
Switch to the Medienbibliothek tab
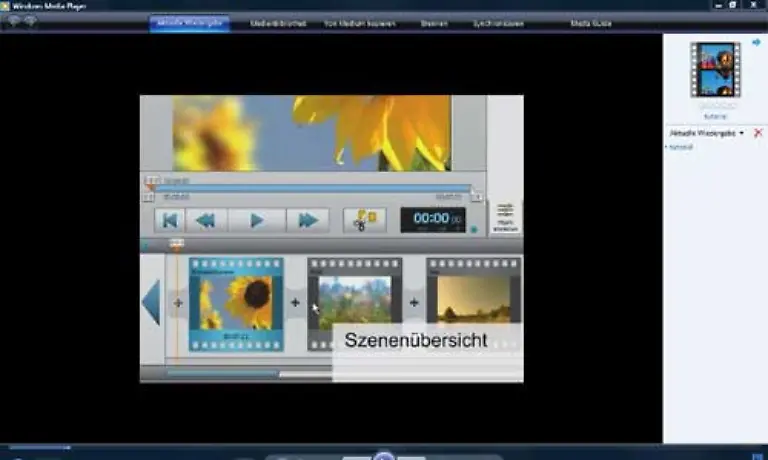[x=280, y=23]
